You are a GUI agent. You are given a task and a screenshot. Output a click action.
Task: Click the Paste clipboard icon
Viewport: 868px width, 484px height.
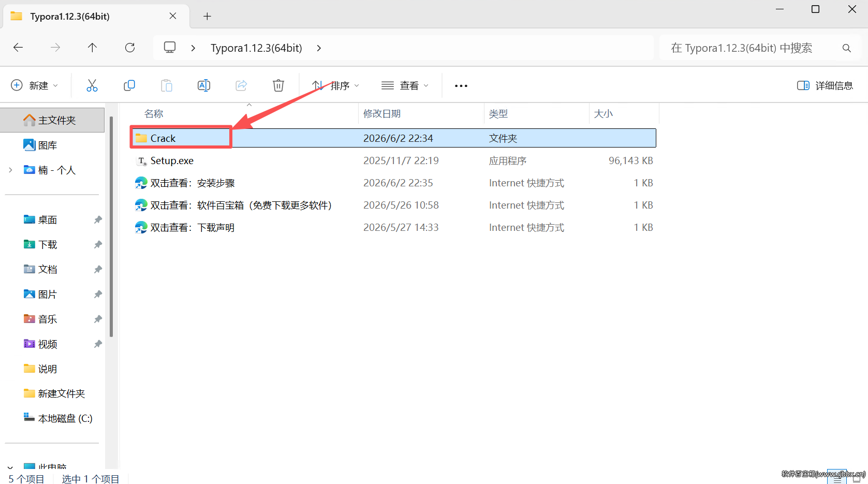tap(167, 85)
